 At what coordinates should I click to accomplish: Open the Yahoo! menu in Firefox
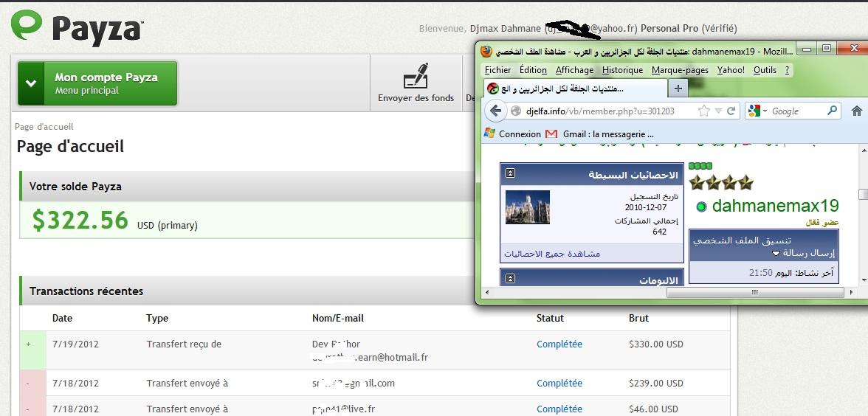tap(731, 69)
